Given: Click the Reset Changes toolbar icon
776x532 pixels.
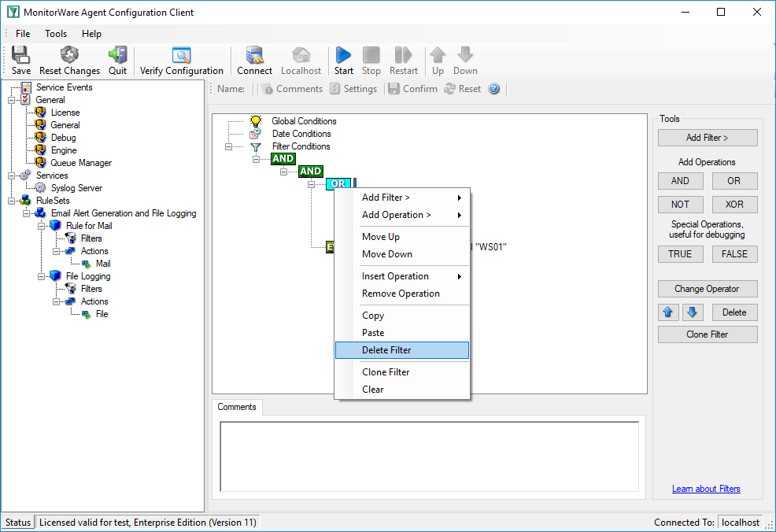Looking at the screenshot, I should coord(69,61).
